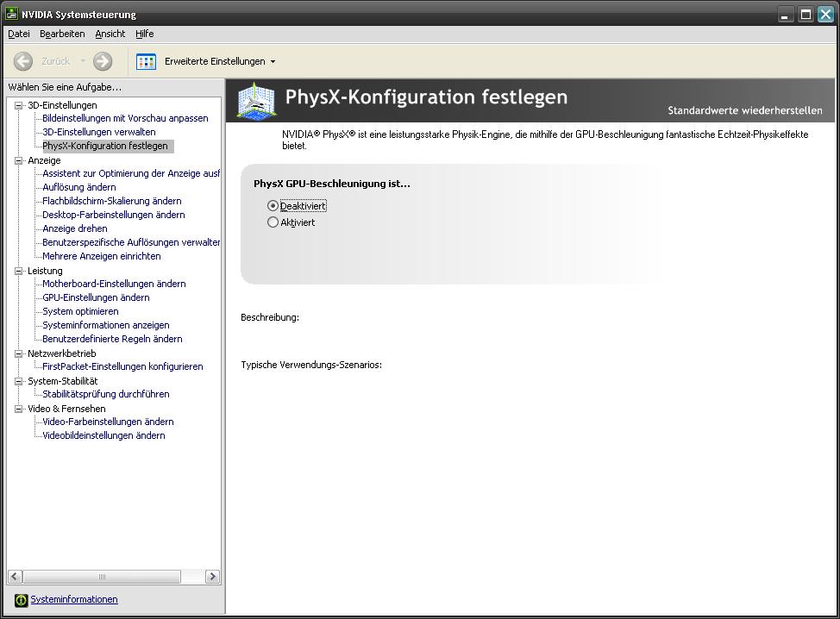The image size is (840, 619).
Task: Open Motherboard-Einstellungen ändern
Action: click(114, 284)
